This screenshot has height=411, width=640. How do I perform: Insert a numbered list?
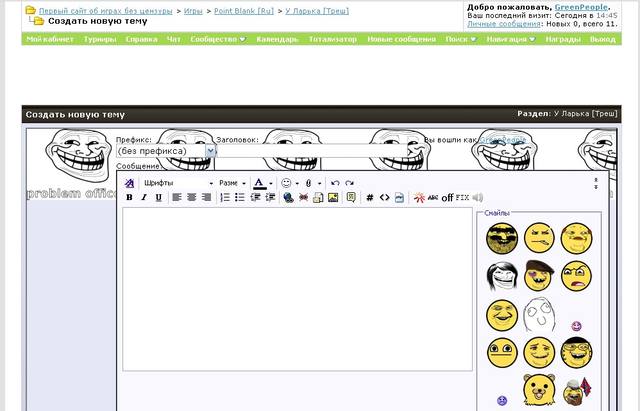pos(225,198)
